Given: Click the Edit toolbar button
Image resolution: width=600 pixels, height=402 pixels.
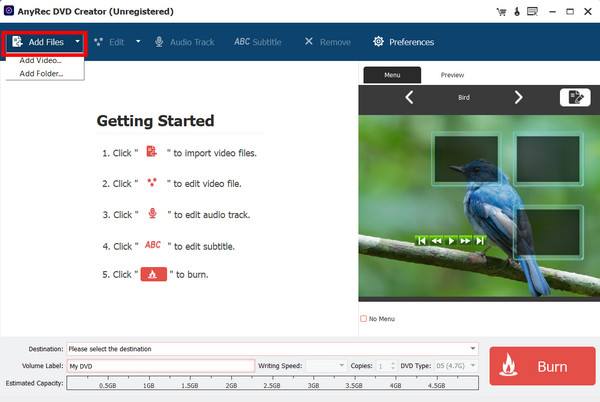Looking at the screenshot, I should tap(109, 42).
